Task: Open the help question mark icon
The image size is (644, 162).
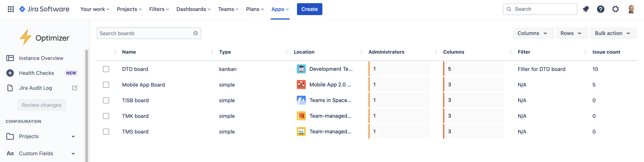Action: (601, 9)
